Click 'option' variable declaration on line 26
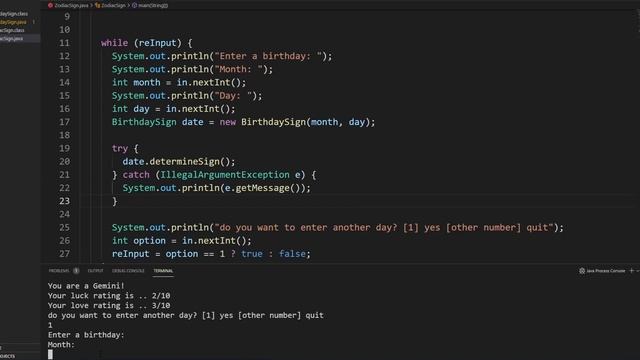The height and width of the screenshot is (360, 640). click(149, 240)
